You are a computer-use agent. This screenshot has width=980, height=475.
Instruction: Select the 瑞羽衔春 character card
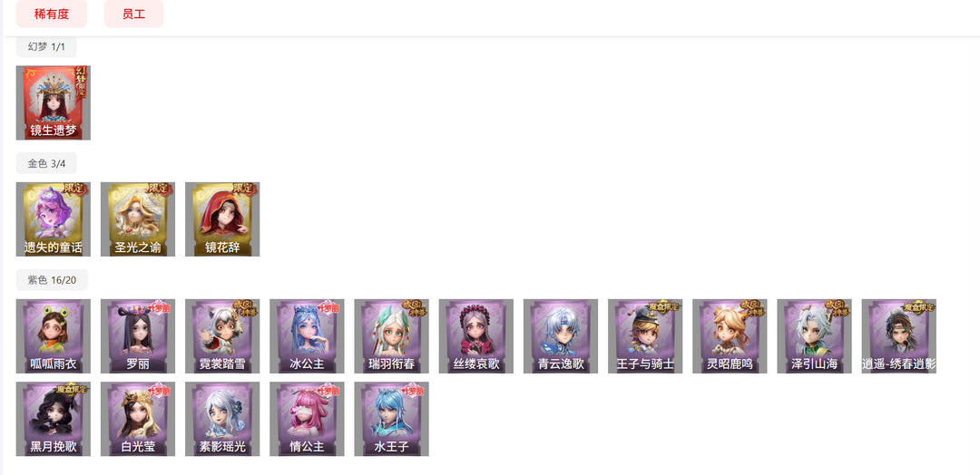(x=391, y=335)
